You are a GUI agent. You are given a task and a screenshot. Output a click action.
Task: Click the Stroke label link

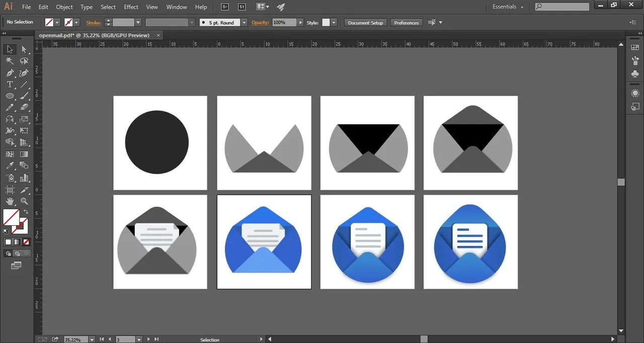(93, 23)
